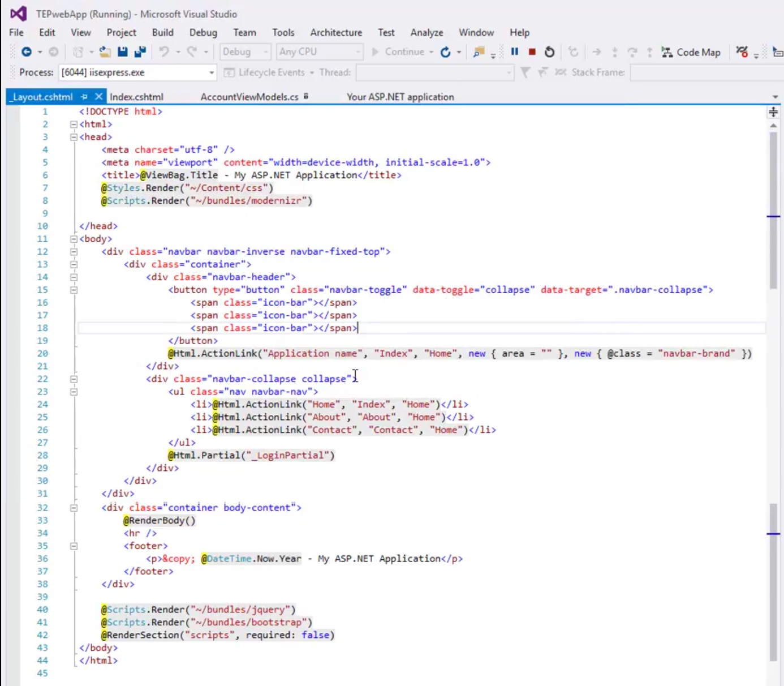Pause debugging with Break All icon
Screen dimensions: 784x686
515,52
